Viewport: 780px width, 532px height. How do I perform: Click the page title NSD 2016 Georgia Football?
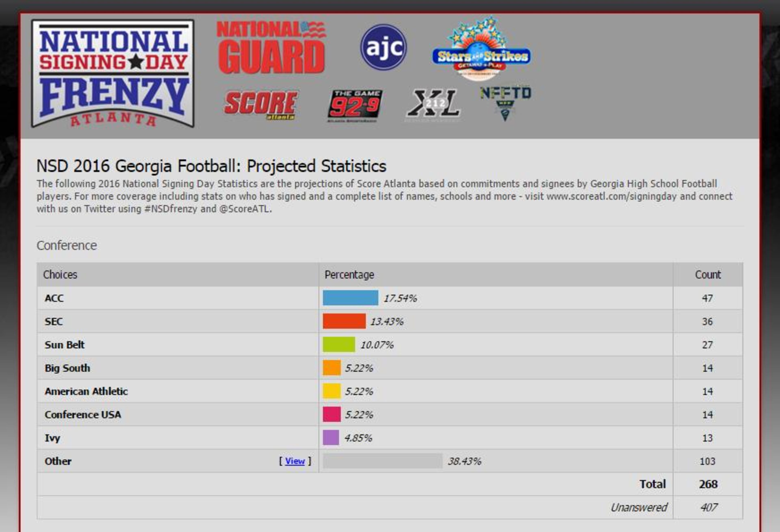click(x=211, y=166)
